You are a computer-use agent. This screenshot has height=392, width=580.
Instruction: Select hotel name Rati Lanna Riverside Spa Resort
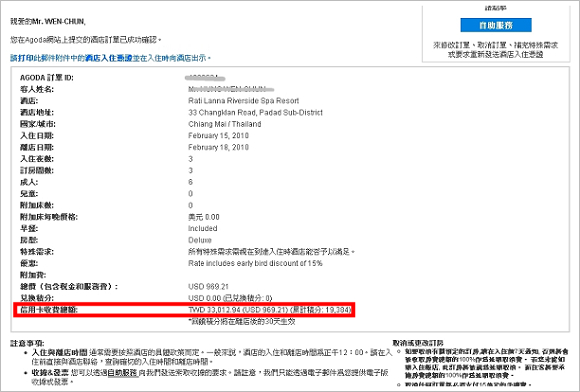click(243, 101)
